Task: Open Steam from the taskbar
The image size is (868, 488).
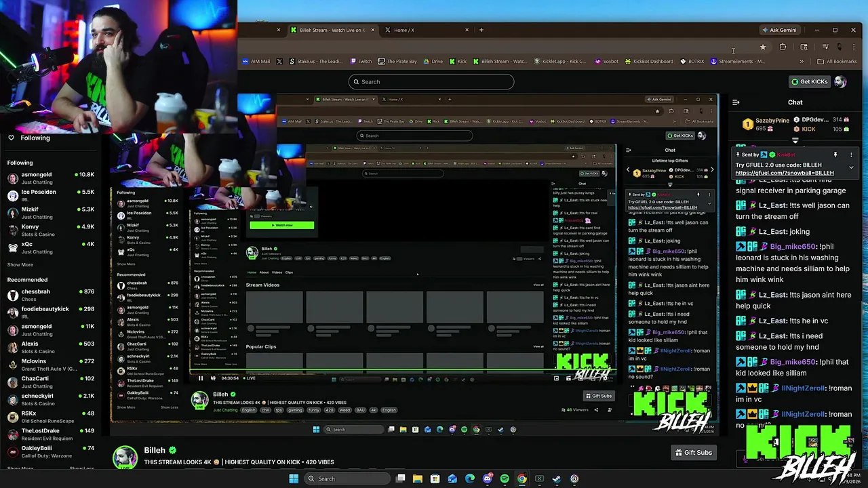Action: click(x=557, y=479)
